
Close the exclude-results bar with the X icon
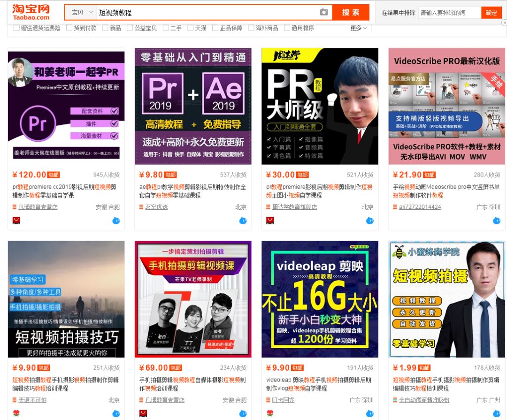(x=504, y=23)
